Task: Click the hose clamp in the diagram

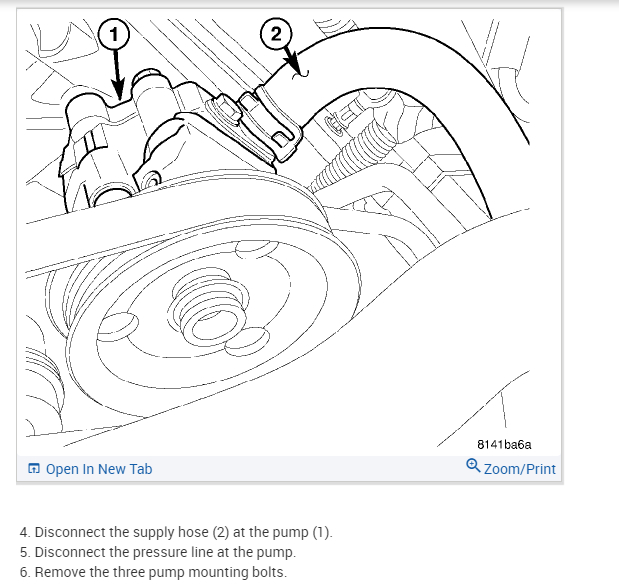Action: pyautogui.click(x=270, y=124)
